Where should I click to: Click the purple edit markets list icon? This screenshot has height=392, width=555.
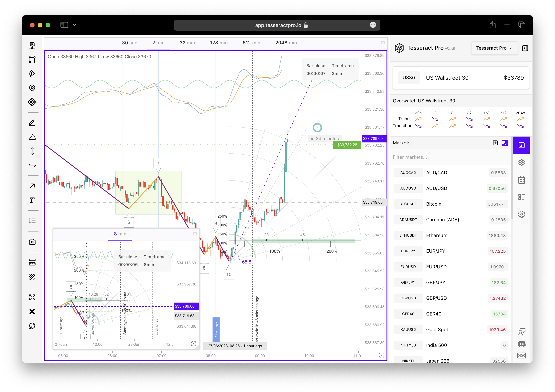[x=505, y=143]
